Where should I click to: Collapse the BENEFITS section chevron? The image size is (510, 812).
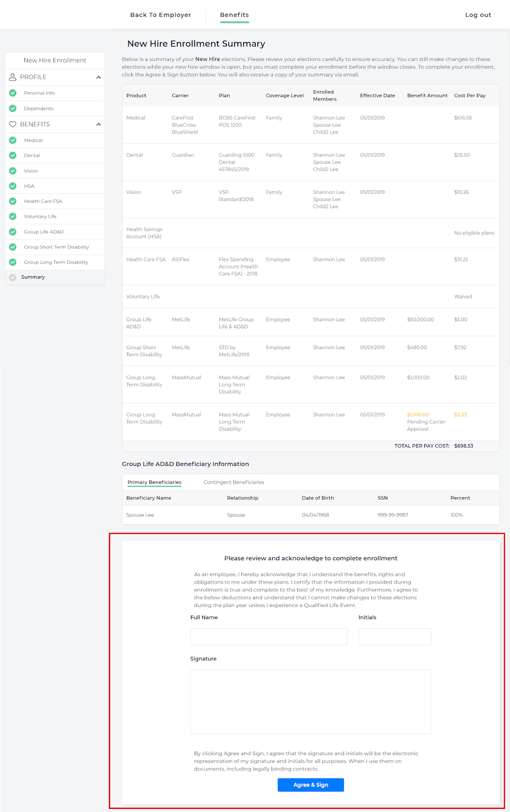click(99, 124)
